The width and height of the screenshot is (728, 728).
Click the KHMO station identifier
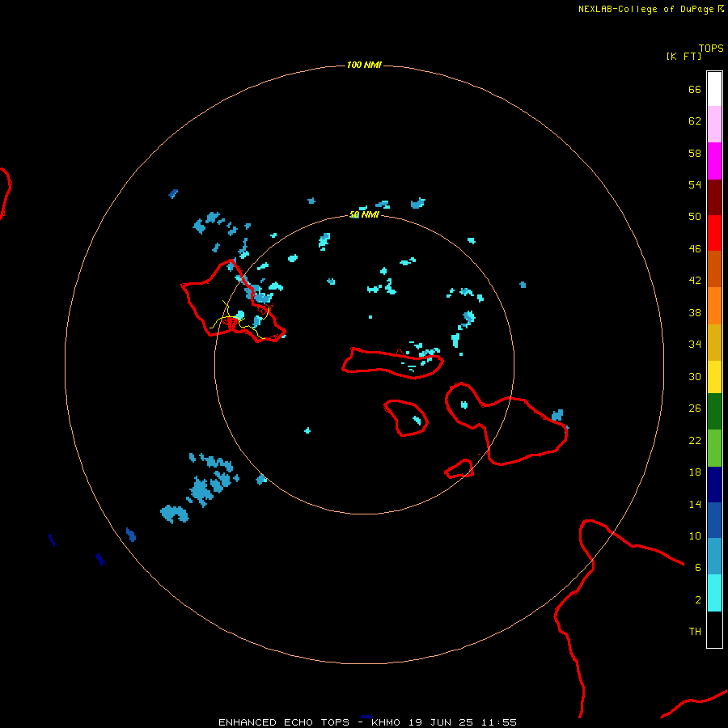(x=385, y=722)
